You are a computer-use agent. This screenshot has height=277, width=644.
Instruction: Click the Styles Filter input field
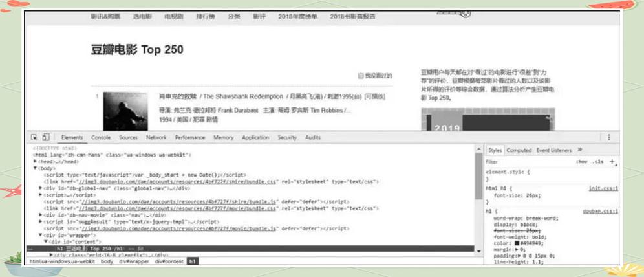[x=528, y=162]
